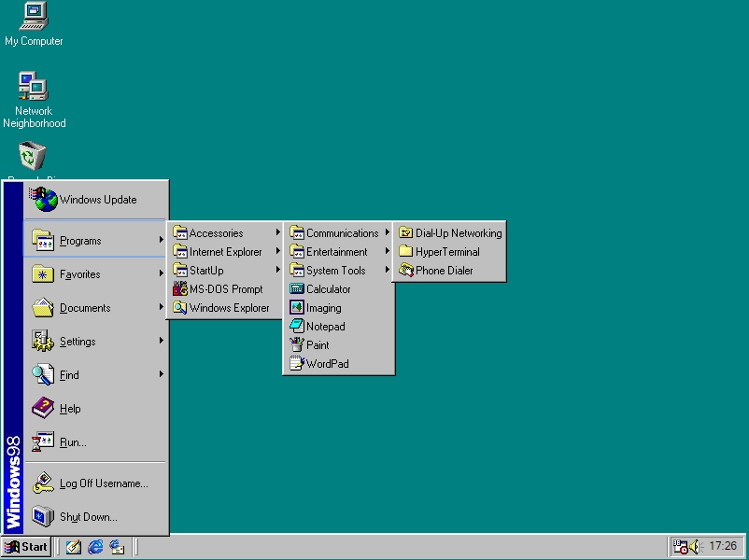Open Calculator from the Accessories menu

point(339,288)
